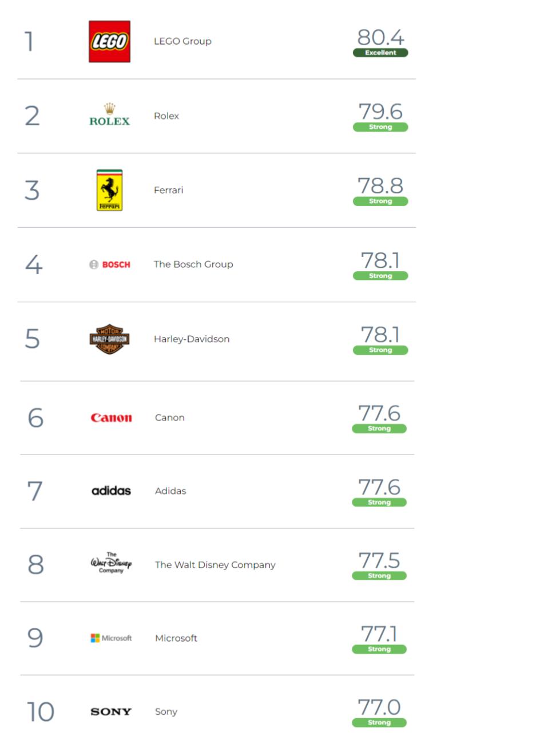The width and height of the screenshot is (540, 756).
Task: Open the LEGO Group company name
Action: (182, 41)
